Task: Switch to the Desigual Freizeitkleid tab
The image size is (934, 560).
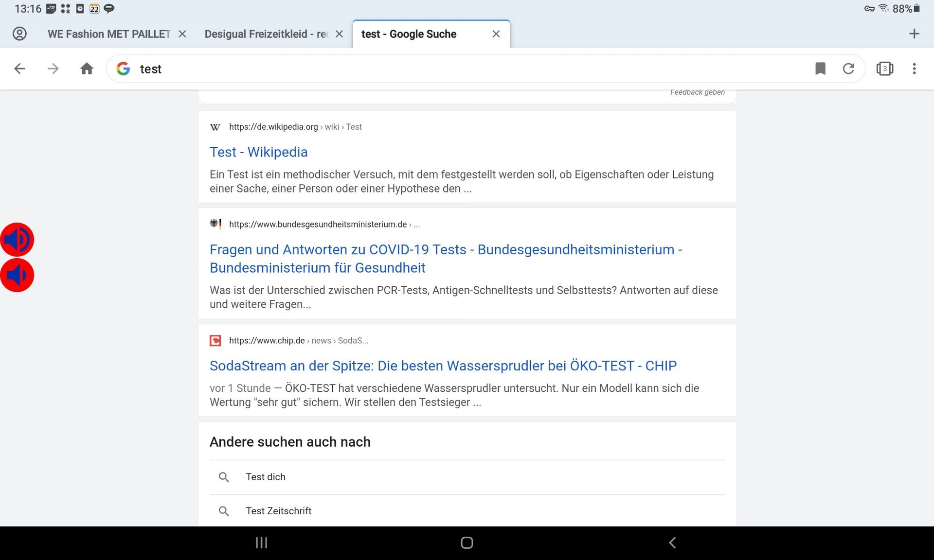Action: point(267,34)
